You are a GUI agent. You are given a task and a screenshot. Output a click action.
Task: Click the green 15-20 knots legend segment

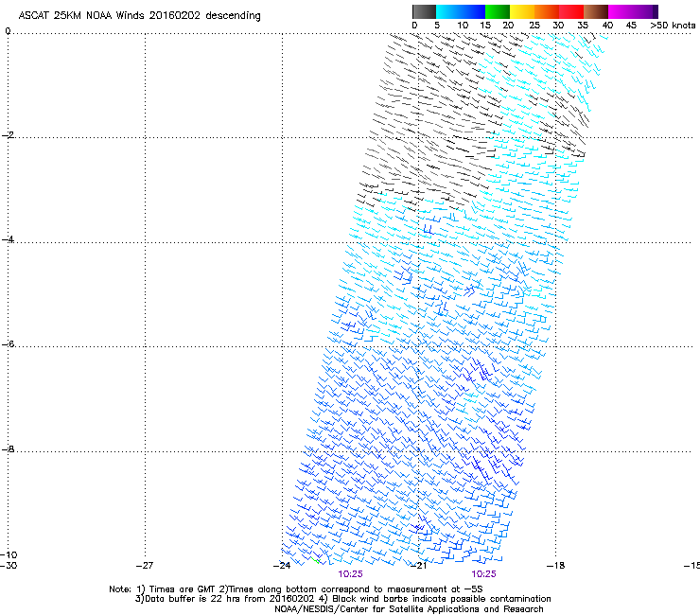[x=498, y=11]
